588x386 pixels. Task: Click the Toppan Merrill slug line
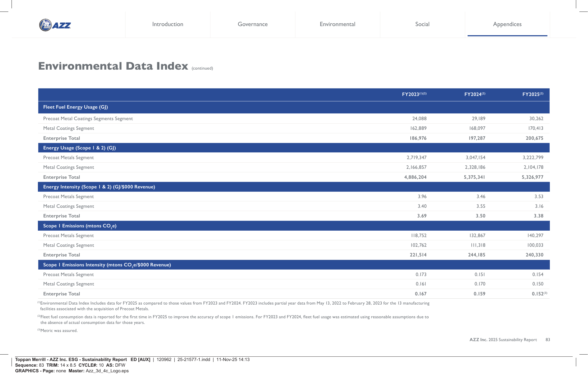point(132,359)
